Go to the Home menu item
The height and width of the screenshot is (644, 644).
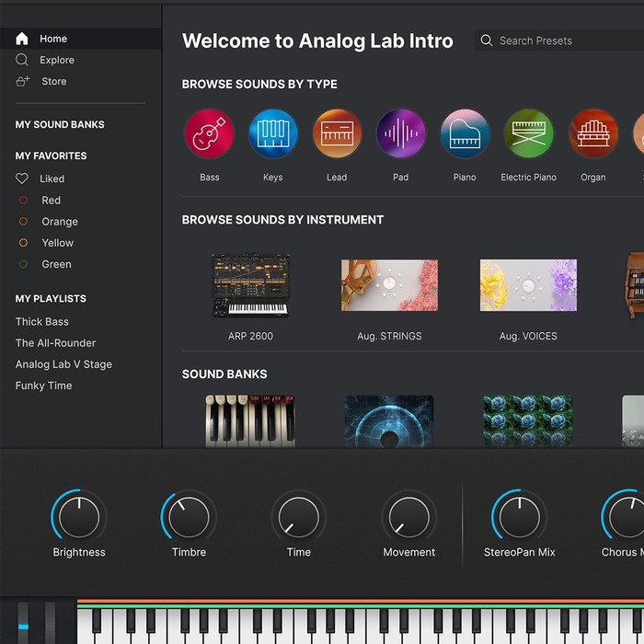pyautogui.click(x=81, y=39)
